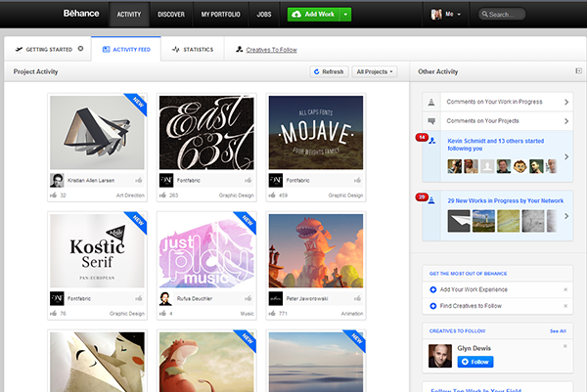Open Kristian Allen Larsen's profile name
This screenshot has height=392, width=587.
pyautogui.click(x=91, y=180)
